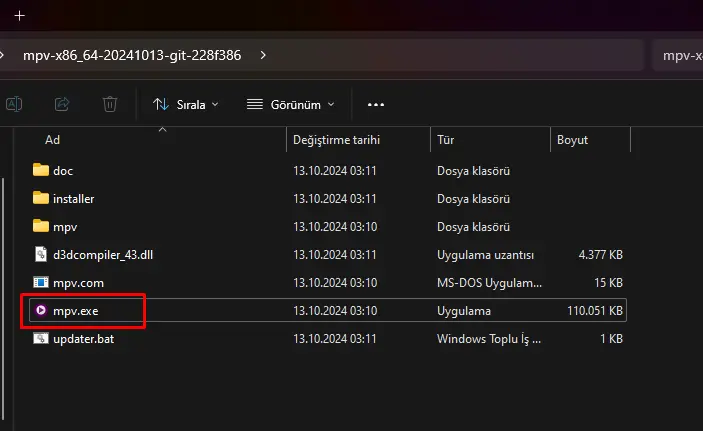
Task: Click the share icon in the toolbar
Action: click(x=62, y=104)
